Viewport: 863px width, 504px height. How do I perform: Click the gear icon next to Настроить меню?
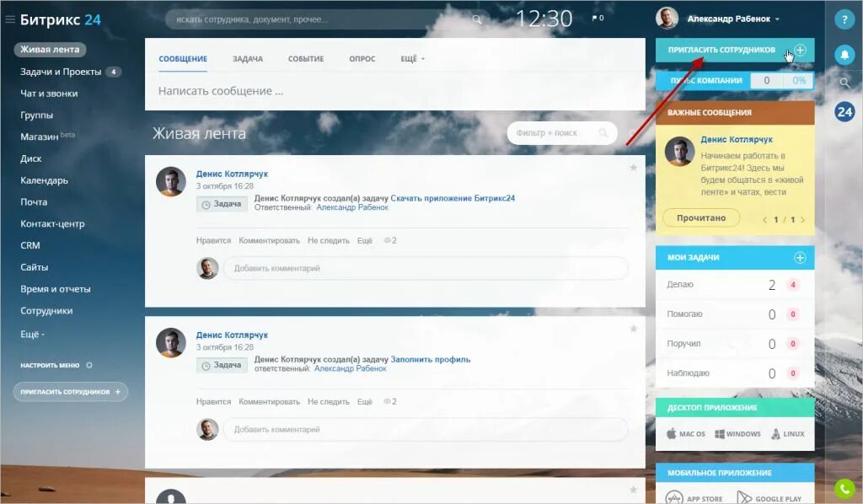(x=89, y=365)
